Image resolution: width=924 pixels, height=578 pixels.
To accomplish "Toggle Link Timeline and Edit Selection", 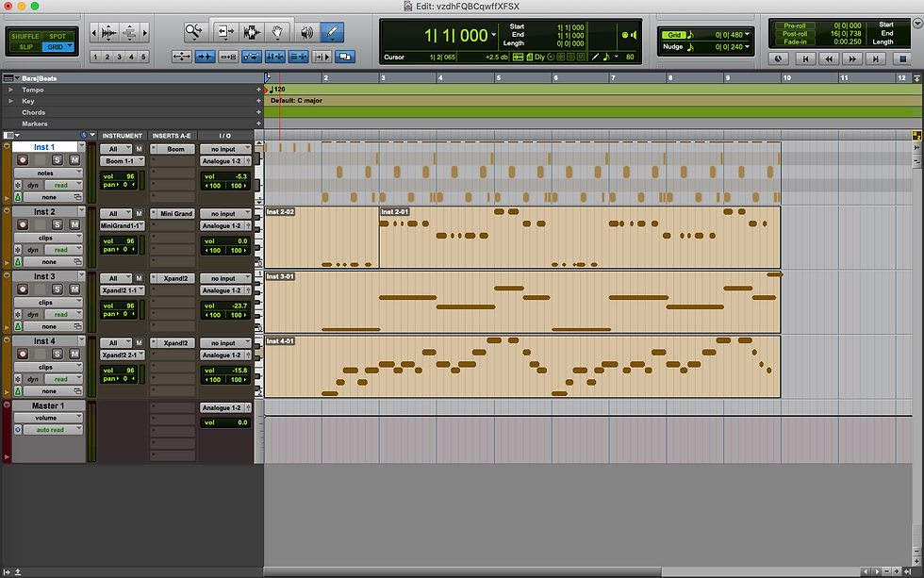I will pos(274,57).
